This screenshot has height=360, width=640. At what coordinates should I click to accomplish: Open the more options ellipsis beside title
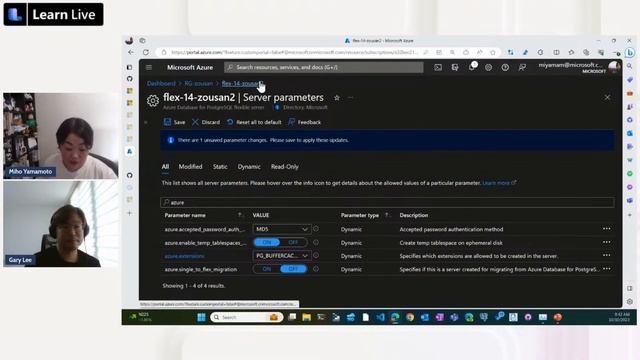click(351, 98)
